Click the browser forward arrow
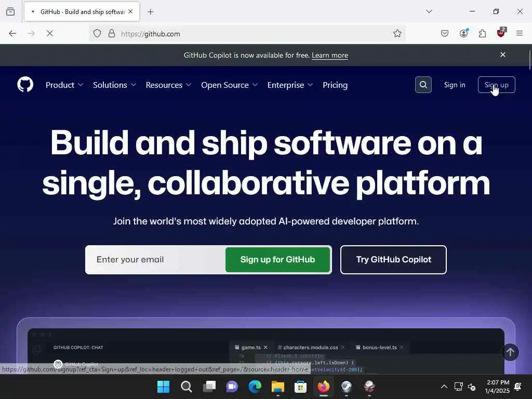Viewport: 532px width, 399px height. (31, 33)
